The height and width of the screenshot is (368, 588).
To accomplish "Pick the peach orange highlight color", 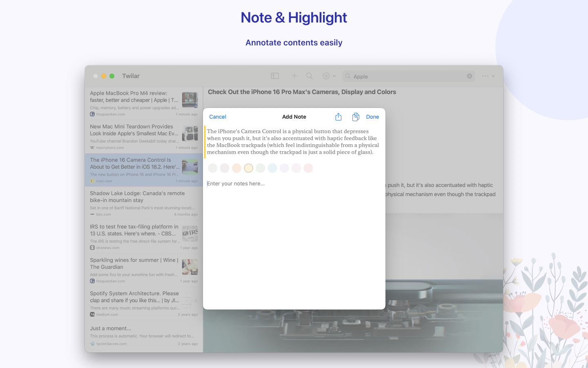I will click(x=236, y=168).
